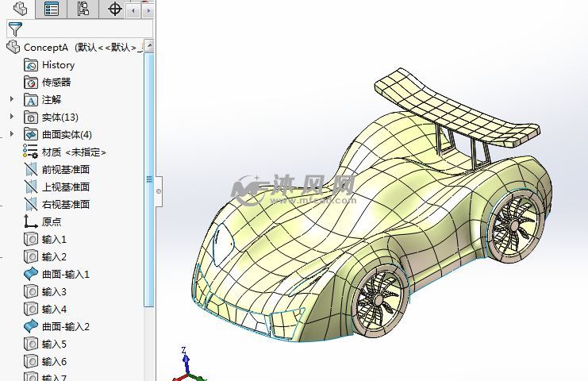Image resolution: width=588 pixels, height=381 pixels.
Task: Click the panel collapse handle
Action: click(159, 191)
